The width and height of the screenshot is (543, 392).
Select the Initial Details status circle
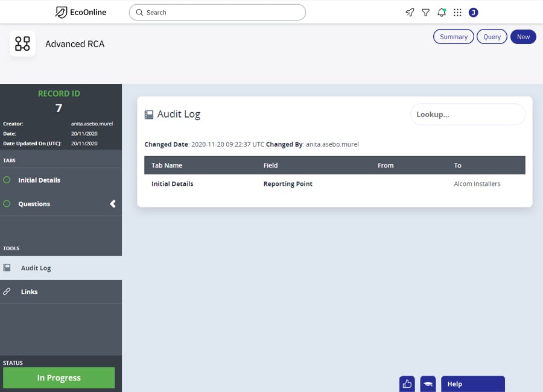coord(7,180)
